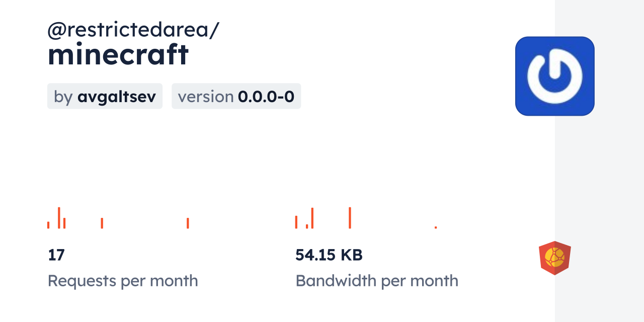Screen dimensions: 644x322
Task: Click the blue power-symbol avatar icon
Action: point(554,76)
